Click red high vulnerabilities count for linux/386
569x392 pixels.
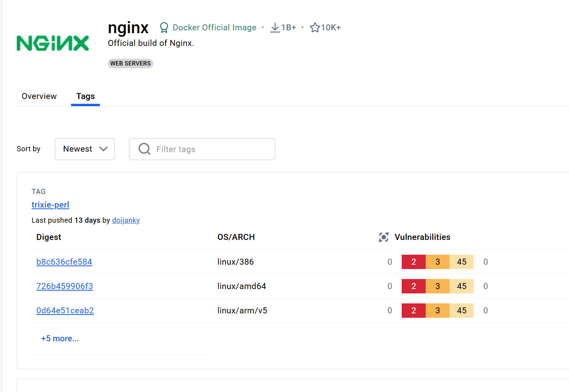(x=414, y=262)
